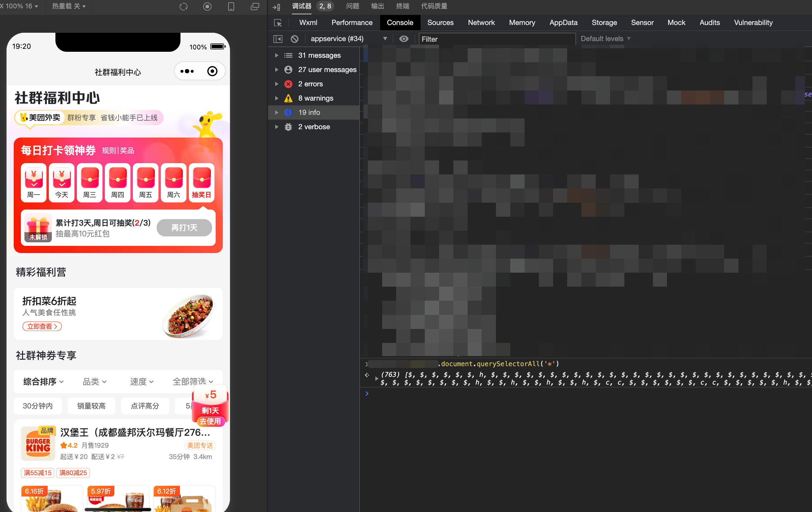
Task: Click the 立即查看 link
Action: point(42,326)
